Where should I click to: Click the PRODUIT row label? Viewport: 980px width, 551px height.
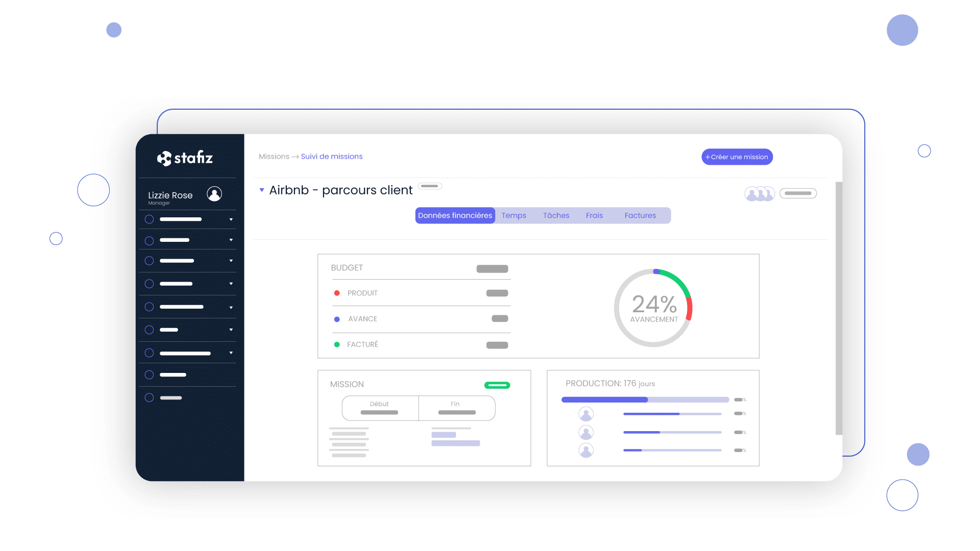362,293
